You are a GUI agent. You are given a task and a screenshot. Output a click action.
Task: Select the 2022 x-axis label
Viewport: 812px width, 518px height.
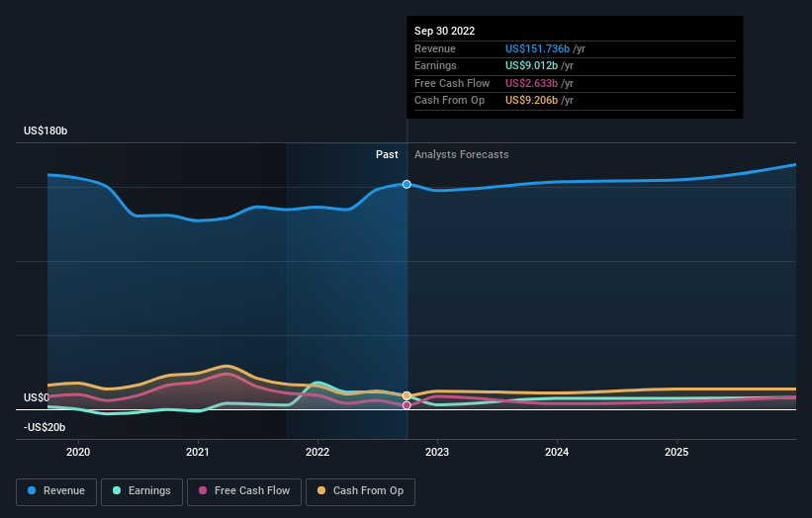[317, 453]
